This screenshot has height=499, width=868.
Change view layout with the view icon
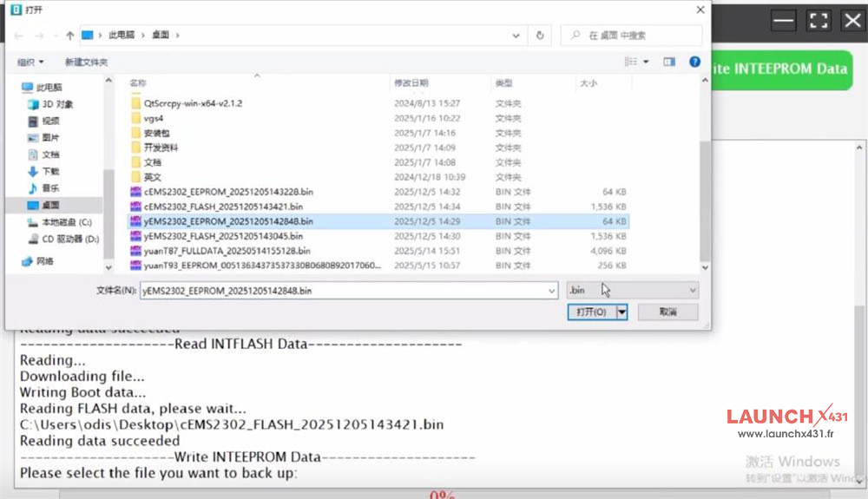coord(630,62)
